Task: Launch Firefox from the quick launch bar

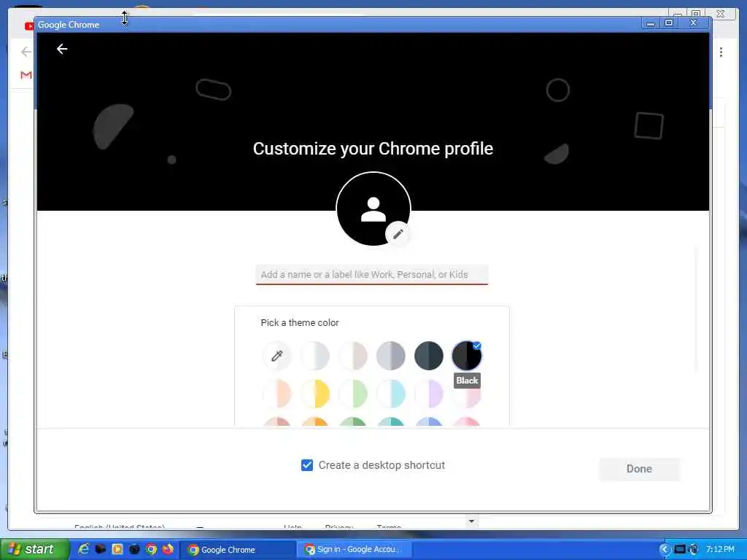Action: click(x=168, y=549)
